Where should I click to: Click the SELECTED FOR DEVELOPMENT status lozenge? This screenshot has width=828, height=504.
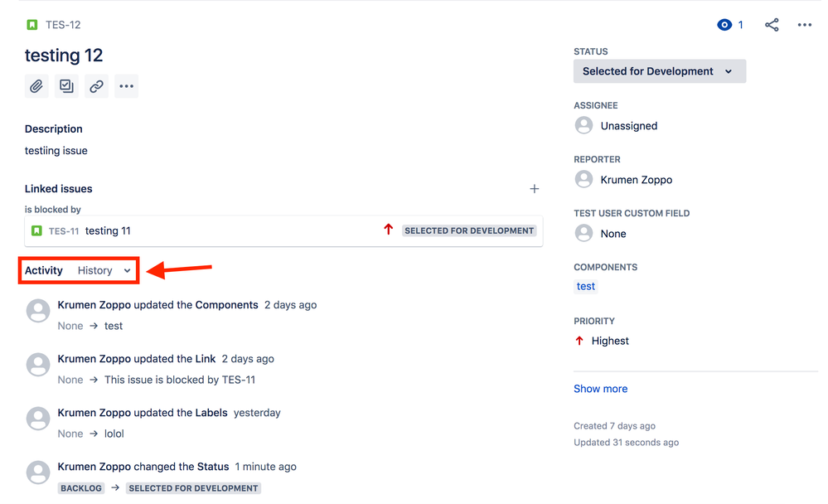tap(469, 230)
